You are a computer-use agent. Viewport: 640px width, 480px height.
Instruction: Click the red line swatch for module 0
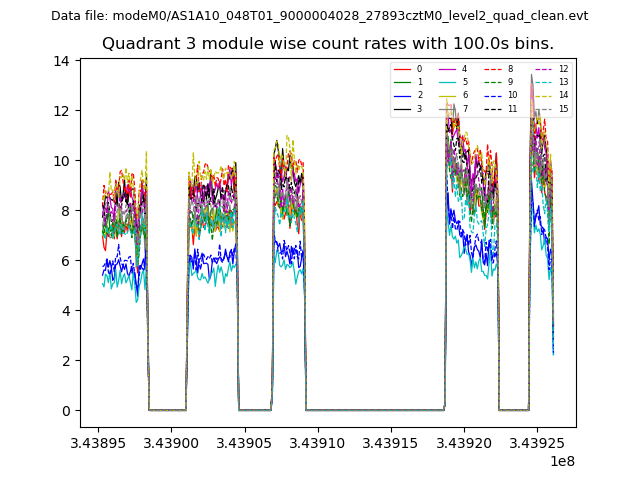coord(401,69)
